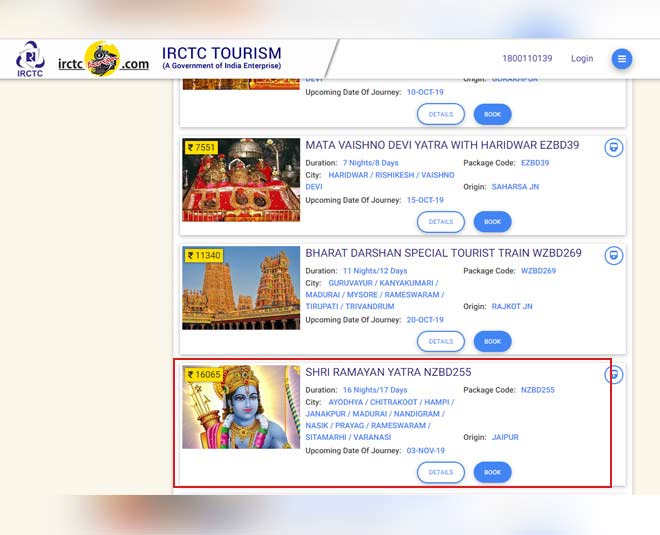The image size is (660, 535).
Task: Click duration 7 Nights/8 Days
Action: (370, 163)
